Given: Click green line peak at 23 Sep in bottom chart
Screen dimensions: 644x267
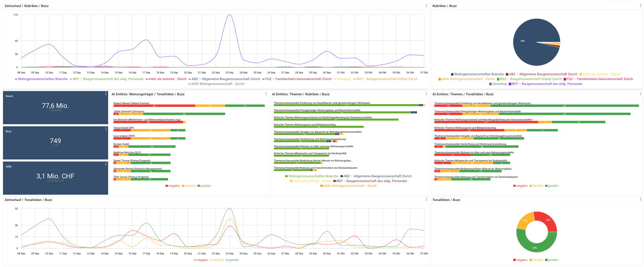Looking at the screenshot, I should pyautogui.click(x=230, y=209).
